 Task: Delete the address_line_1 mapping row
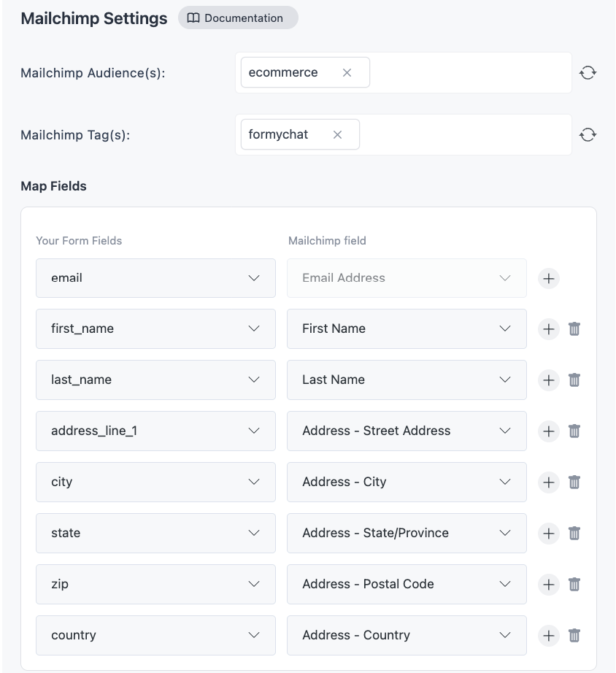coord(574,431)
